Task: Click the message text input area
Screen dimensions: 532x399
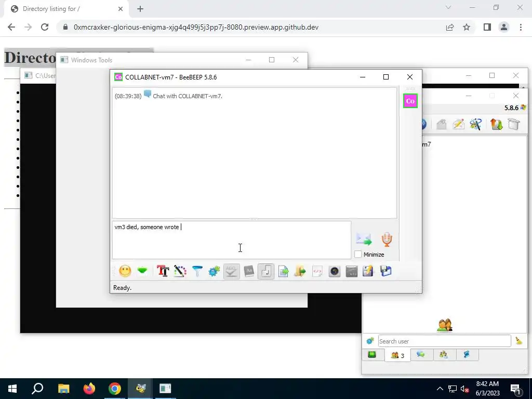Action: coord(232,240)
